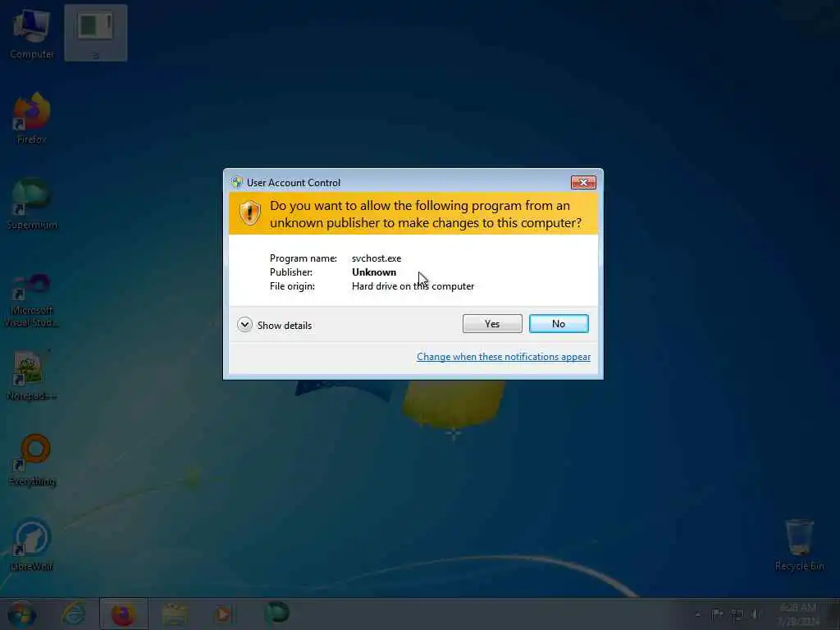Open the volume speaker tray icon
The image size is (840, 630).
[756, 614]
